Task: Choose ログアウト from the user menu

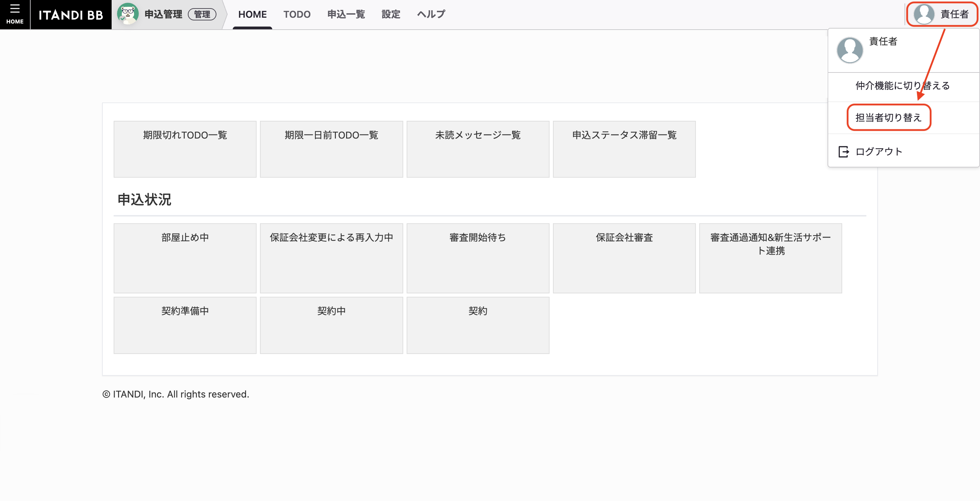Action: pyautogui.click(x=903, y=151)
